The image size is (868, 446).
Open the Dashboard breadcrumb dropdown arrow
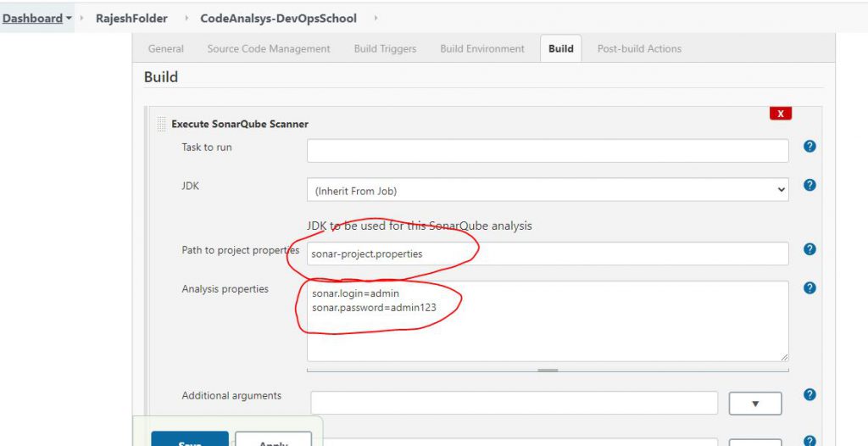point(69,18)
